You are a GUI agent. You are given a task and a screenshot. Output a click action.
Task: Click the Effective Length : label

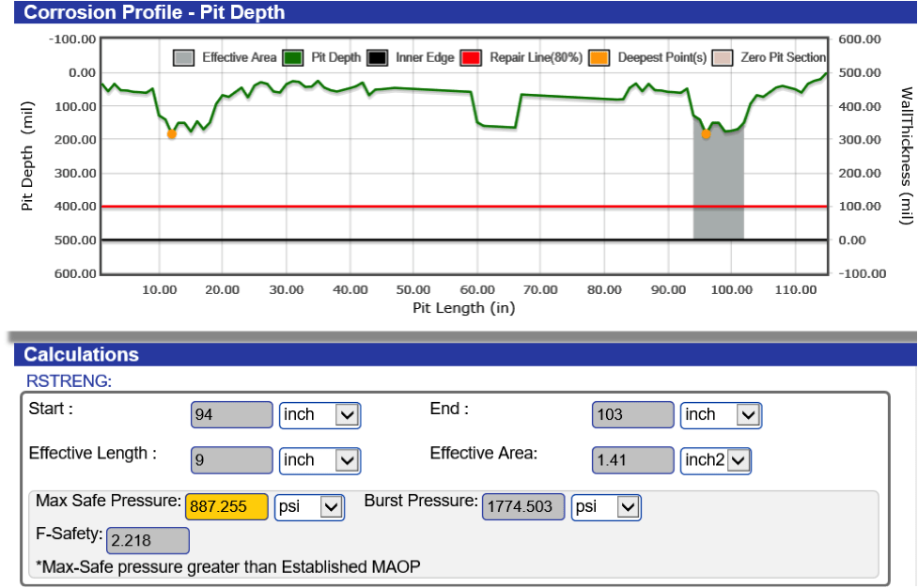pyautogui.click(x=92, y=454)
